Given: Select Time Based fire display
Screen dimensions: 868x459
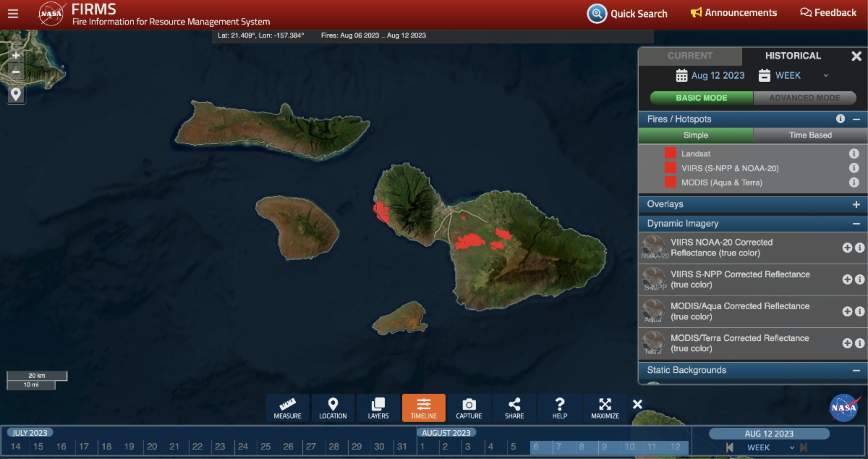Looking at the screenshot, I should [x=809, y=135].
